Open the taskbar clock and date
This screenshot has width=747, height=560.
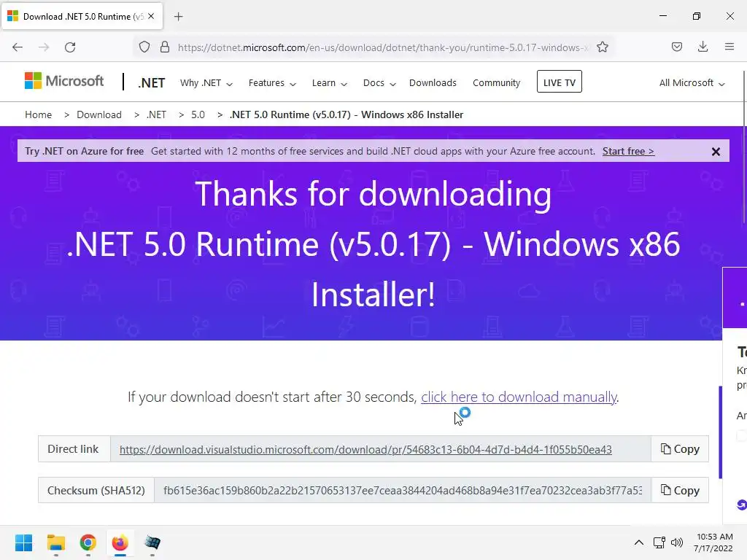pos(713,542)
